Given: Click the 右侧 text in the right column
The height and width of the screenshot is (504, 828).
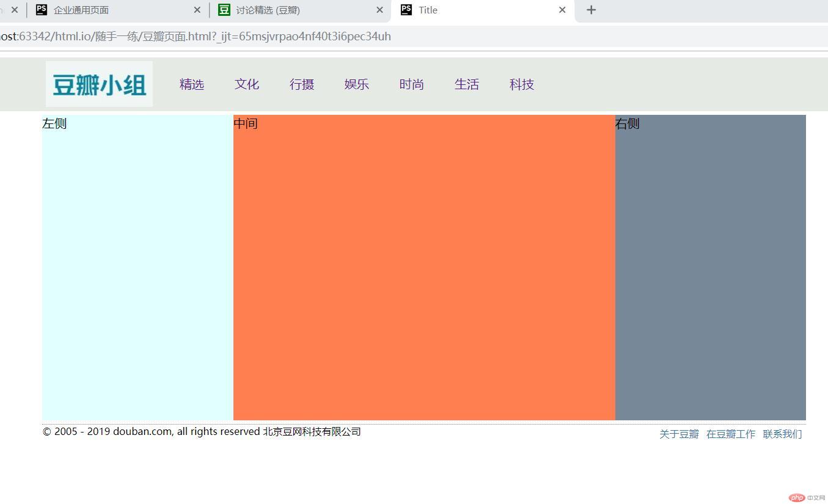Looking at the screenshot, I should (x=628, y=123).
